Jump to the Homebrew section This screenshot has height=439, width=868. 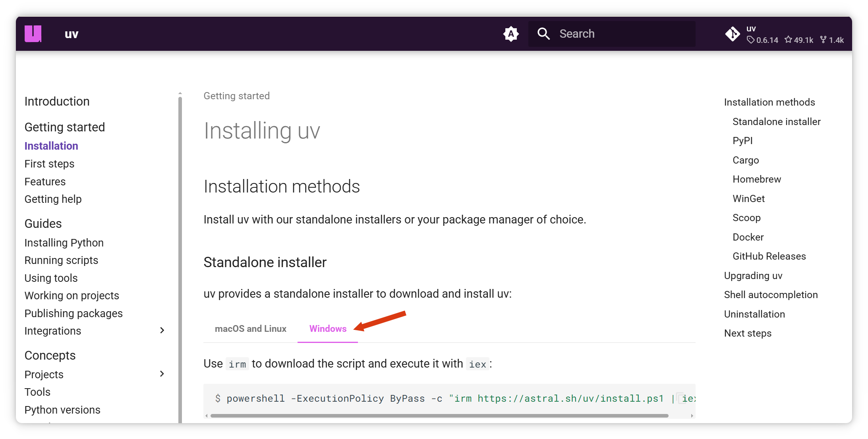click(756, 179)
